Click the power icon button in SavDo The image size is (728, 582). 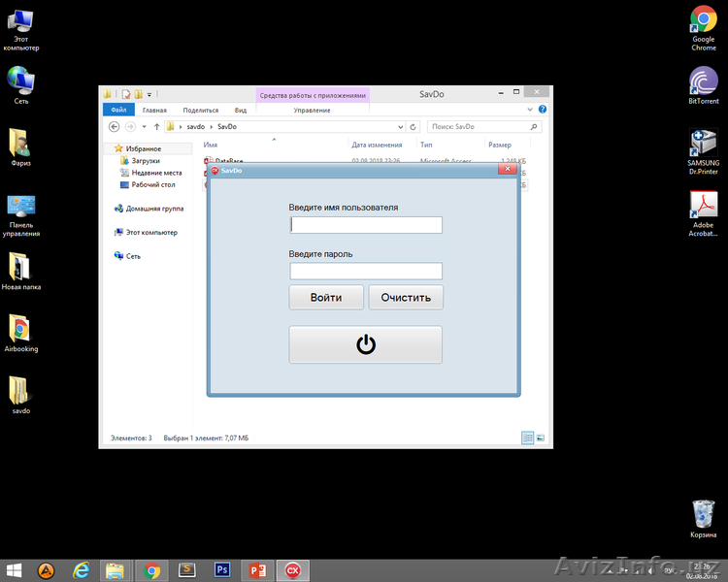pyautogui.click(x=365, y=344)
